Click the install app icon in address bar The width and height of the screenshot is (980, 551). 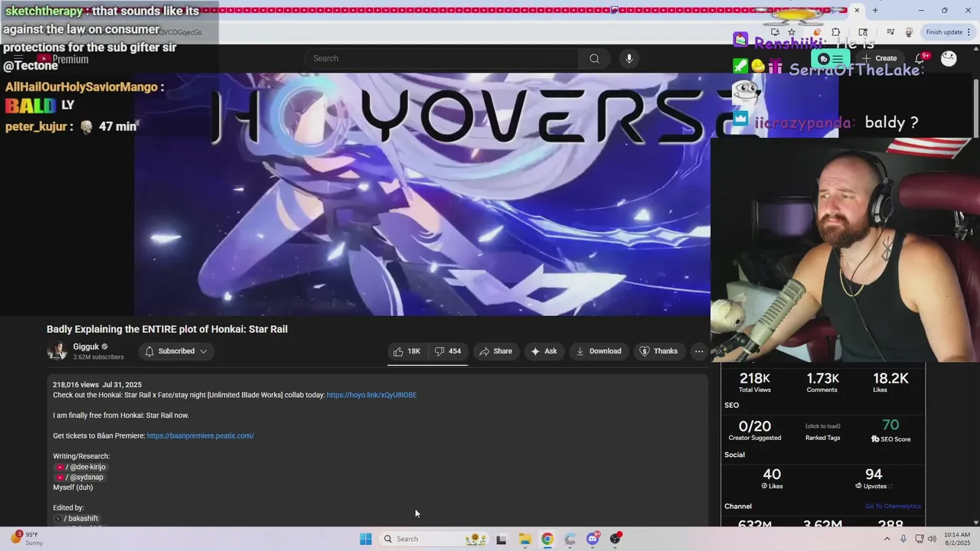[776, 32]
